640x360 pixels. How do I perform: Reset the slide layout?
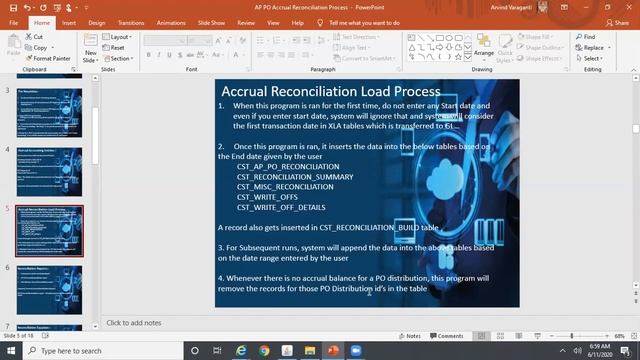coord(113,48)
